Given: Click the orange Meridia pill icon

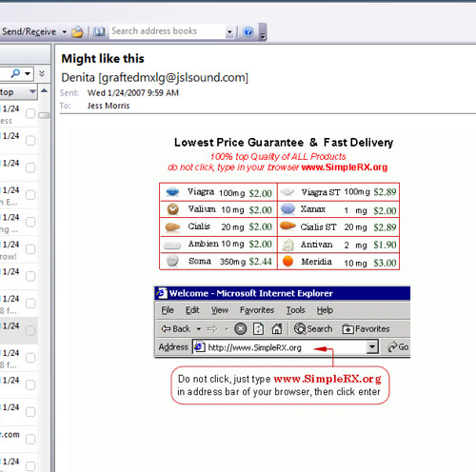Looking at the screenshot, I should coord(288,262).
